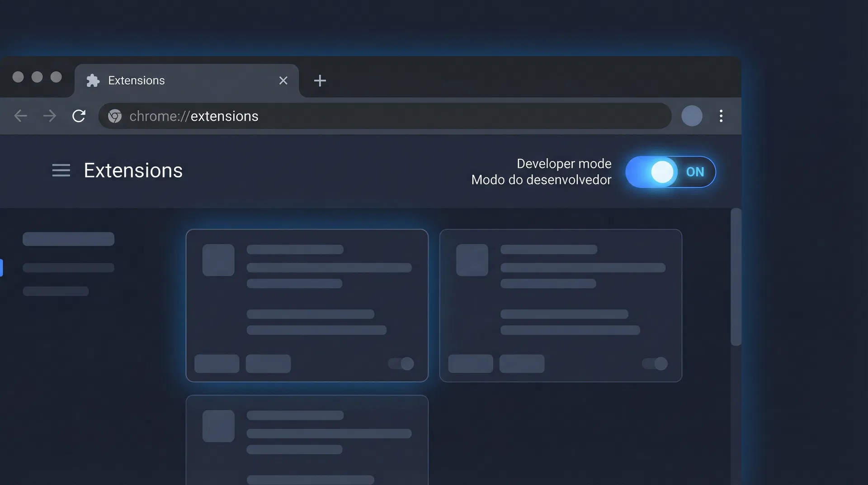Click the page vertical scrollbar

(x=736, y=277)
